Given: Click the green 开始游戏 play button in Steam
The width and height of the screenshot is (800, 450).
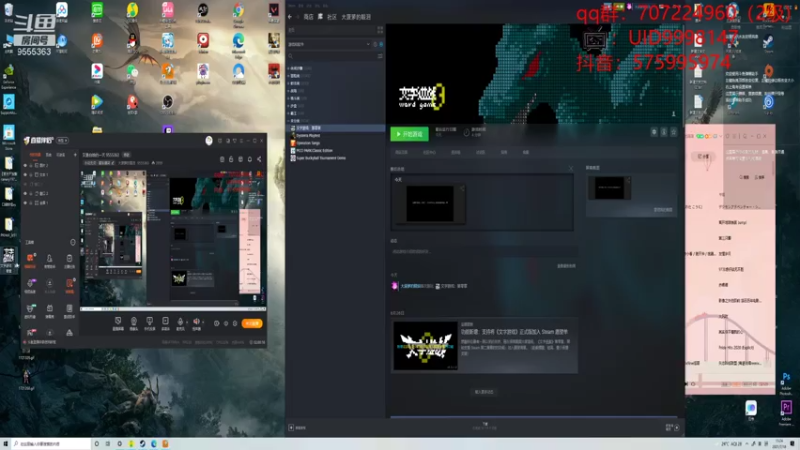Looking at the screenshot, I should pos(409,134).
